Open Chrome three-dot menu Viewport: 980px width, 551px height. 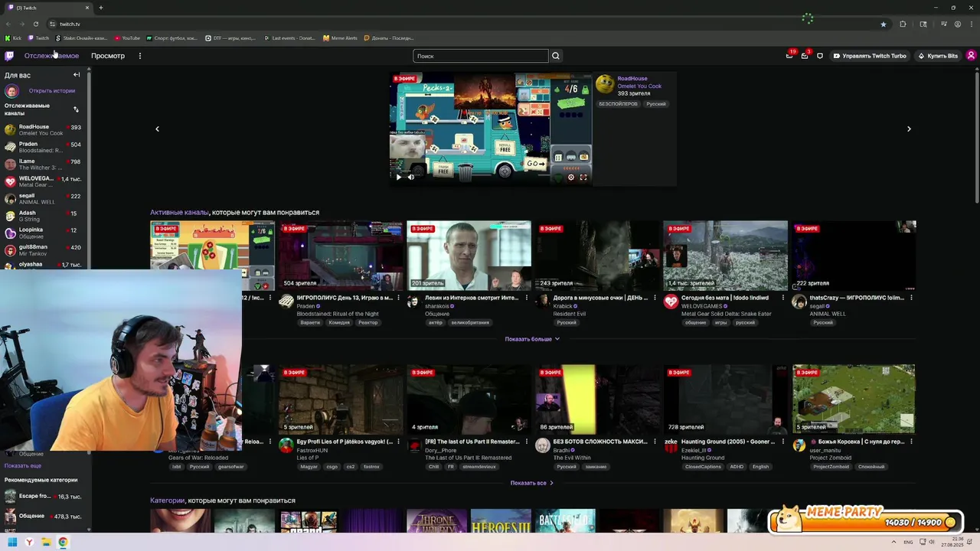(x=971, y=24)
